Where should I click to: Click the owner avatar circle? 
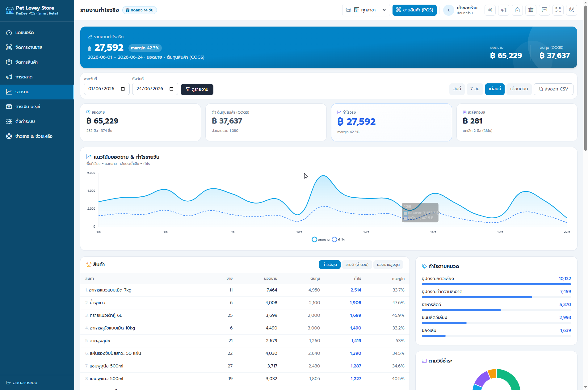(449, 10)
